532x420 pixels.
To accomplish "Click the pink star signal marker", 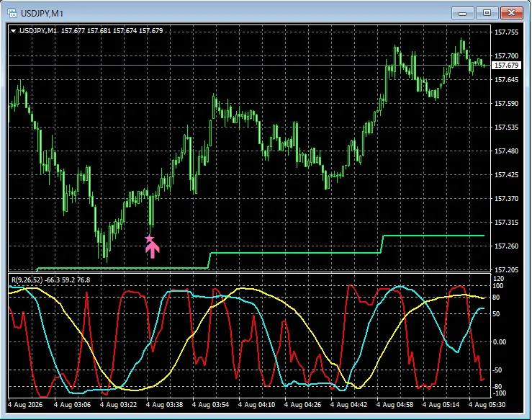I will (149, 238).
